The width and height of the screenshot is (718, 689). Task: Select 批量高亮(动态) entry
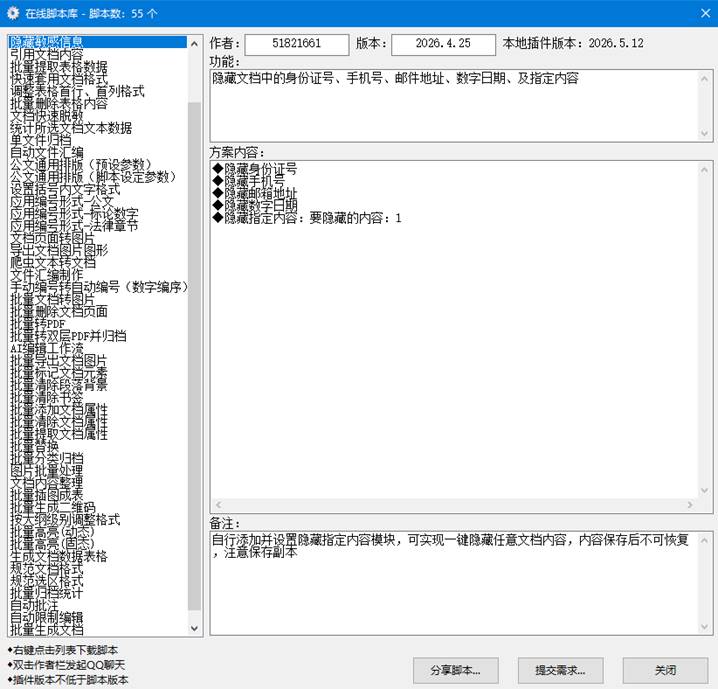click(x=98, y=532)
